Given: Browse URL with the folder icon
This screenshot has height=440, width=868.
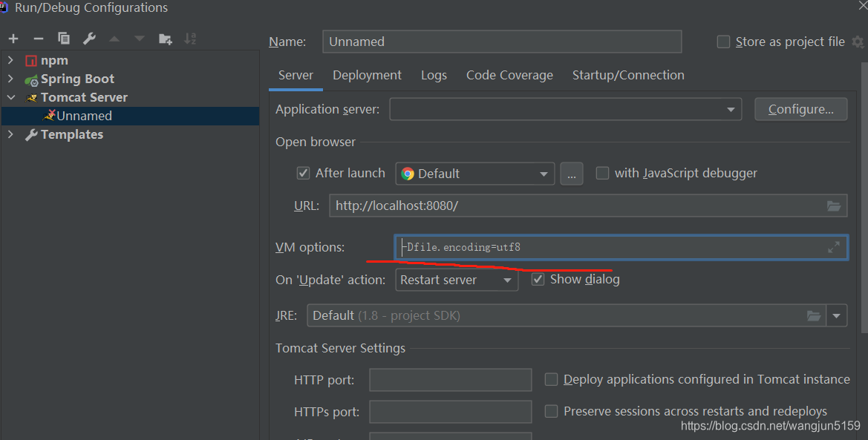Looking at the screenshot, I should coord(834,206).
